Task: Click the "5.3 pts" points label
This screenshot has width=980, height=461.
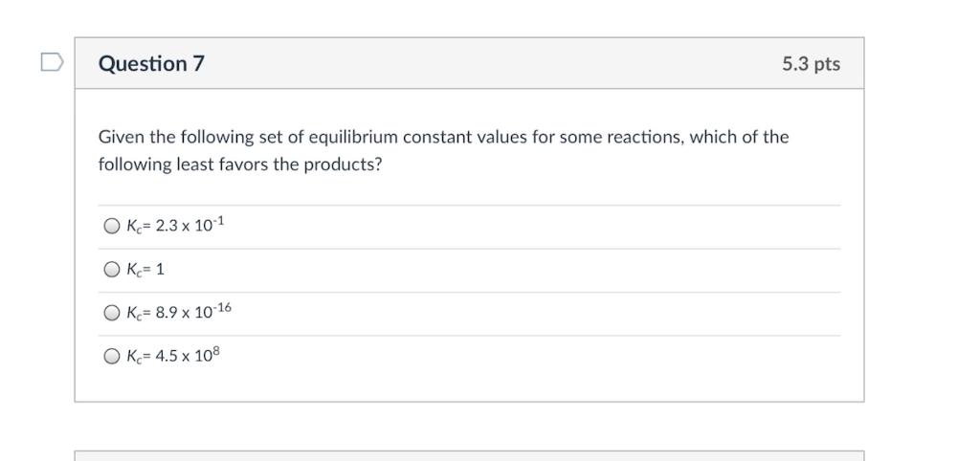Action: pyautogui.click(x=811, y=64)
